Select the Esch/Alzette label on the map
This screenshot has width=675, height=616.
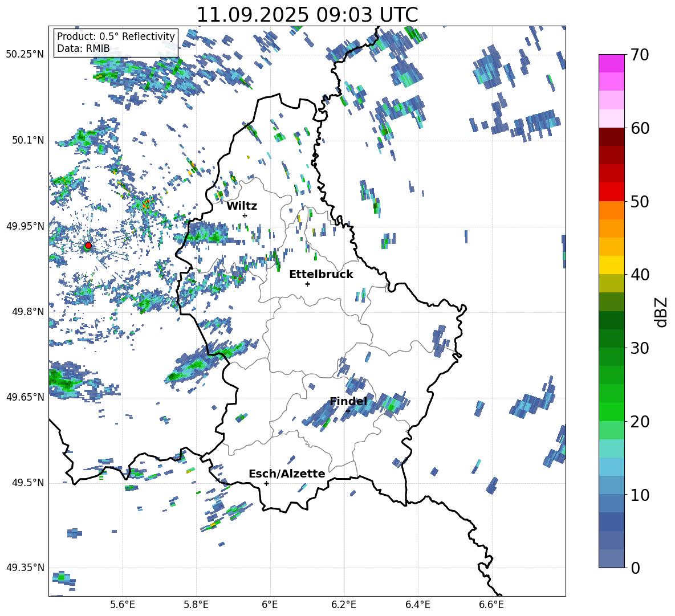click(287, 474)
